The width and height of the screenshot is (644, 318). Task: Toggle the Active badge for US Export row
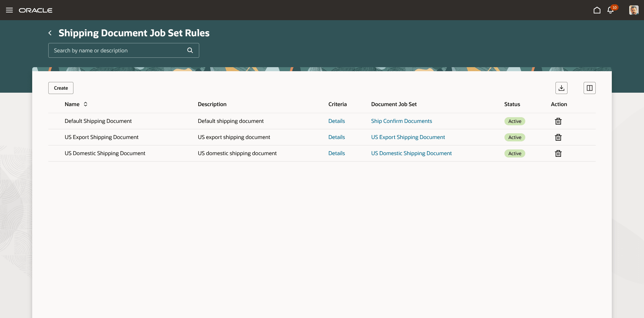click(515, 137)
